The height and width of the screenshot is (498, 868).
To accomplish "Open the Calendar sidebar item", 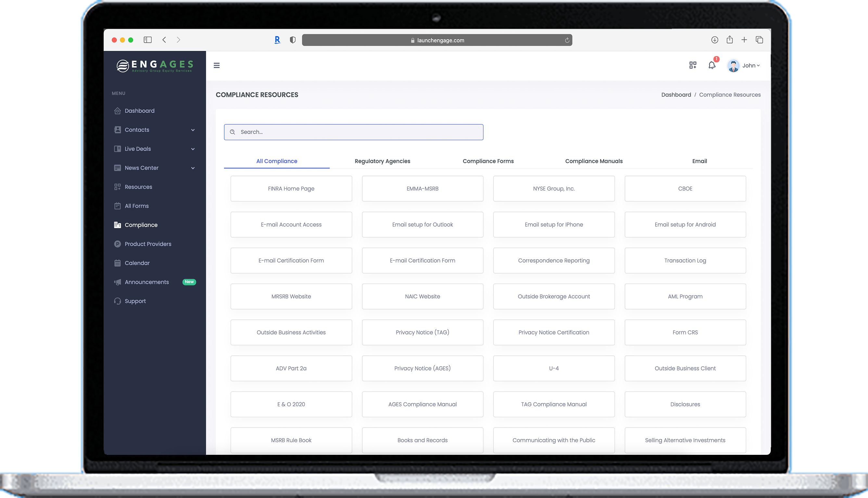I will [x=137, y=263].
